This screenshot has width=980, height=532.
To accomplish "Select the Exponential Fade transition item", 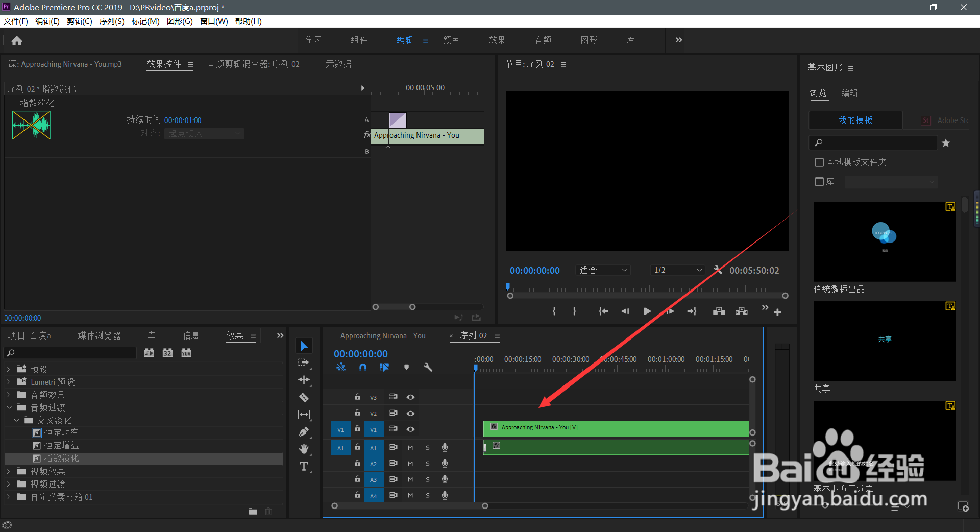I will coord(61,458).
